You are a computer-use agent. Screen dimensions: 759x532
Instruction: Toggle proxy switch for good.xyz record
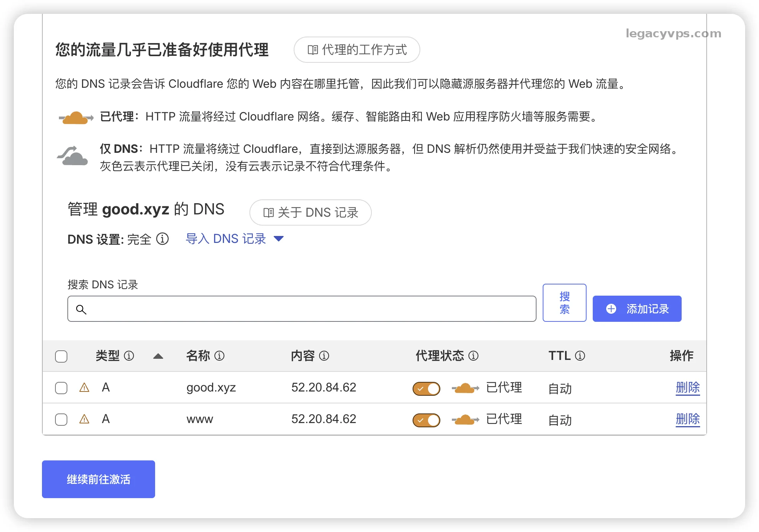click(x=426, y=388)
